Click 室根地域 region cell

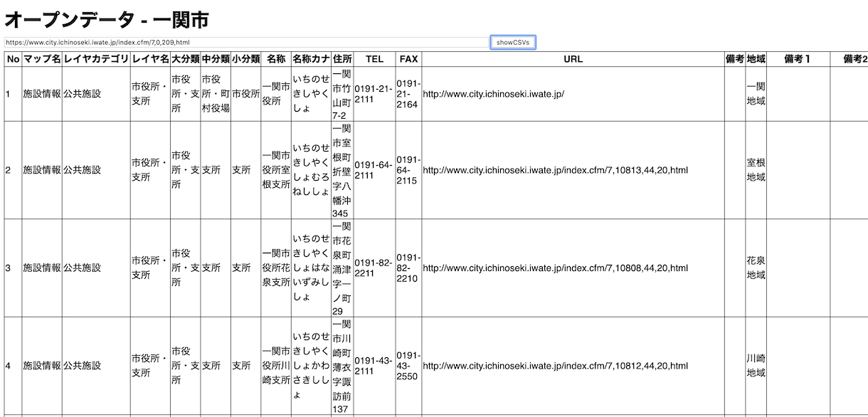tap(756, 170)
